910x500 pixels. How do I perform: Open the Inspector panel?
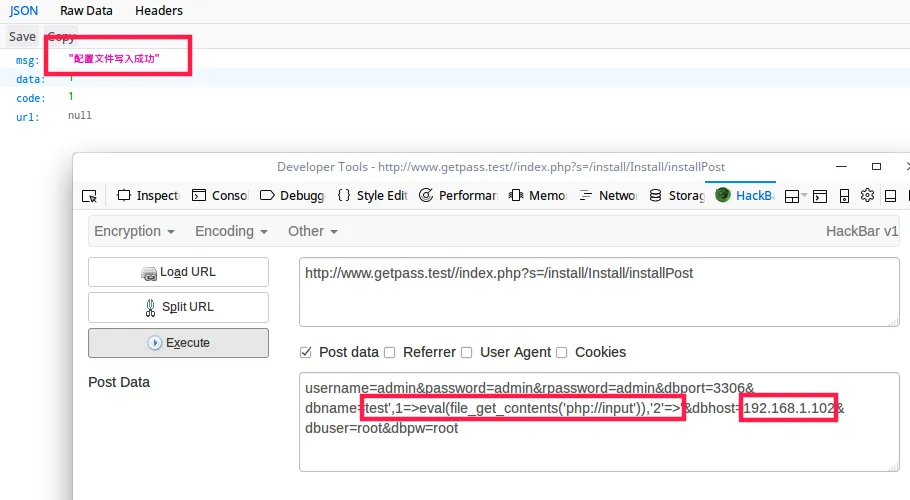149,196
